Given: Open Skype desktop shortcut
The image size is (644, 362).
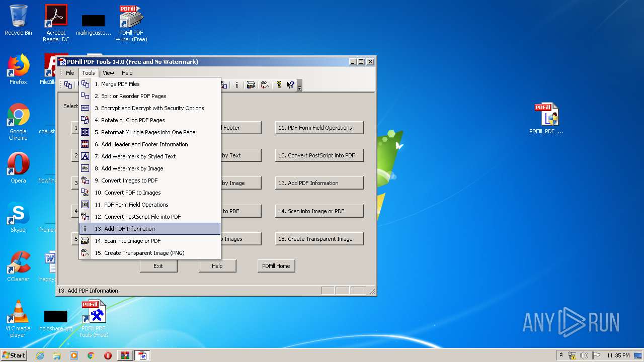Looking at the screenshot, I should coord(18,217).
